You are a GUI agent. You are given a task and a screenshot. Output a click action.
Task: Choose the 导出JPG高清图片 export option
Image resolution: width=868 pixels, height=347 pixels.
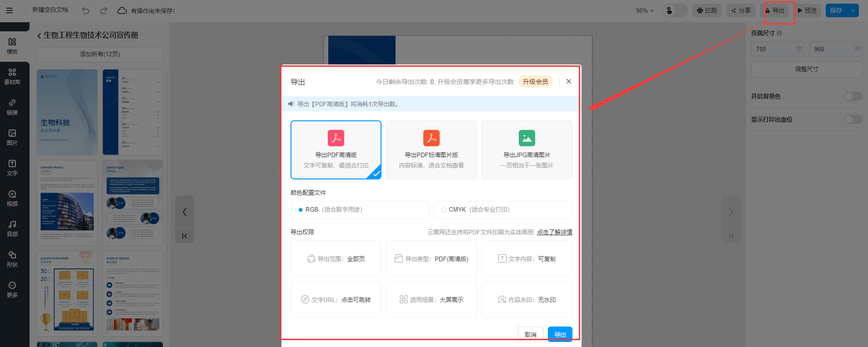(x=527, y=150)
